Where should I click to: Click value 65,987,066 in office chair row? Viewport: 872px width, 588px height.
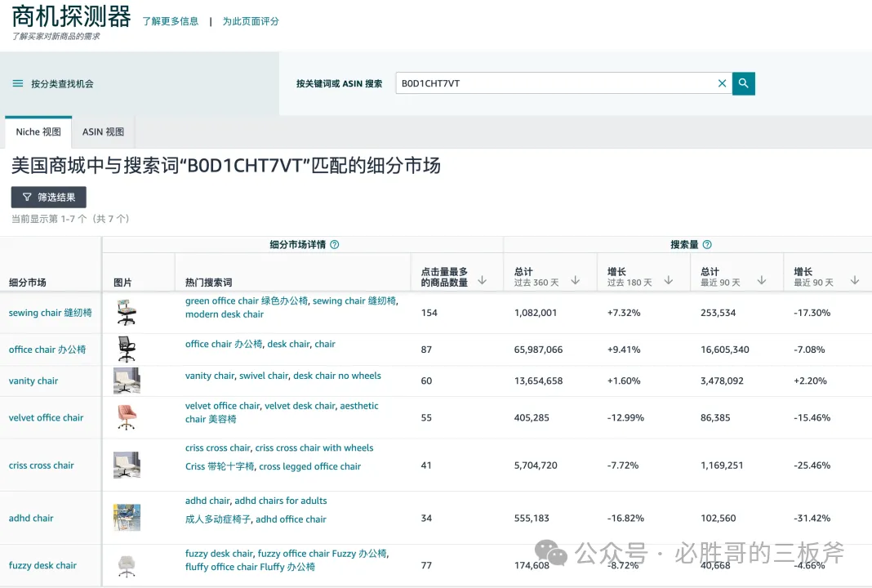tap(538, 350)
